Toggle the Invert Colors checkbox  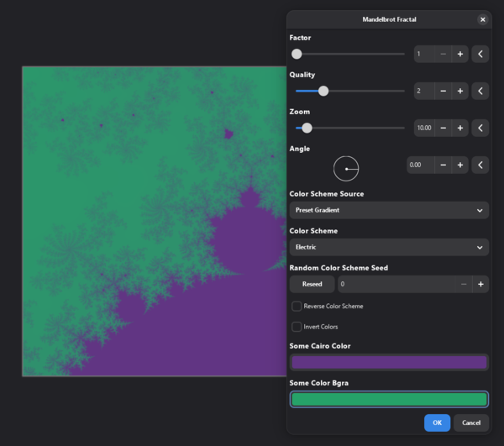coord(297,327)
